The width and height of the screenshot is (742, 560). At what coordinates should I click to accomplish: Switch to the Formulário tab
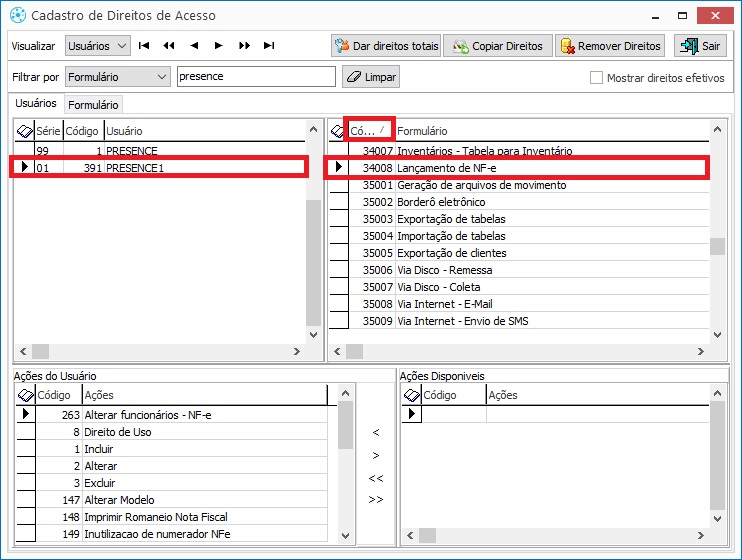(93, 105)
